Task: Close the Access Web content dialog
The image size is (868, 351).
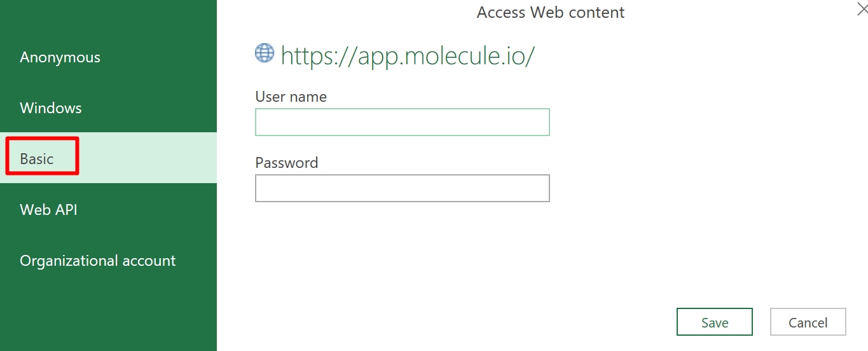Action: 862,9
